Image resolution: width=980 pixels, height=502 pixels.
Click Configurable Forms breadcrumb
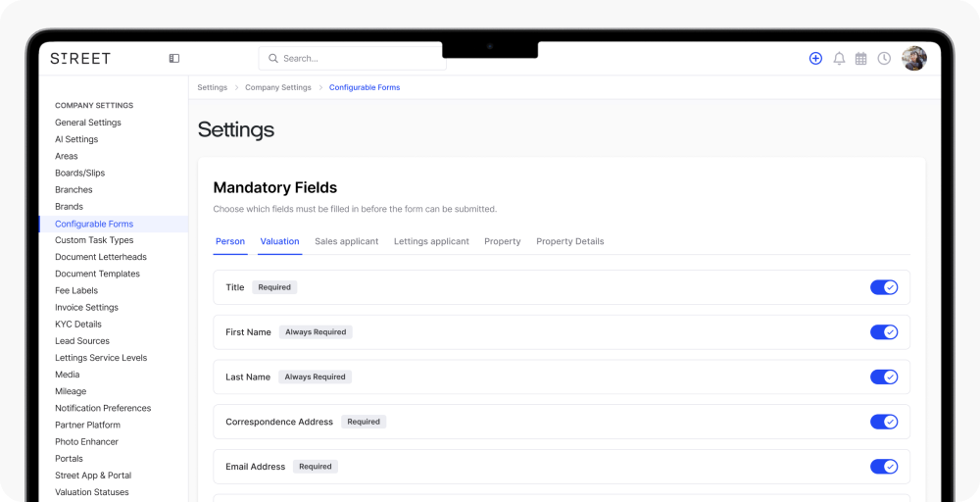point(365,87)
